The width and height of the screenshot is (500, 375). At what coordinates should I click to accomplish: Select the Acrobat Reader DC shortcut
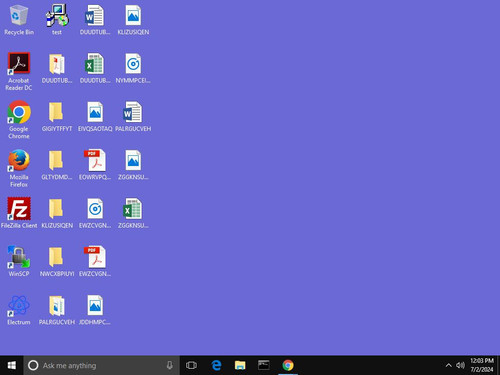tap(19, 72)
